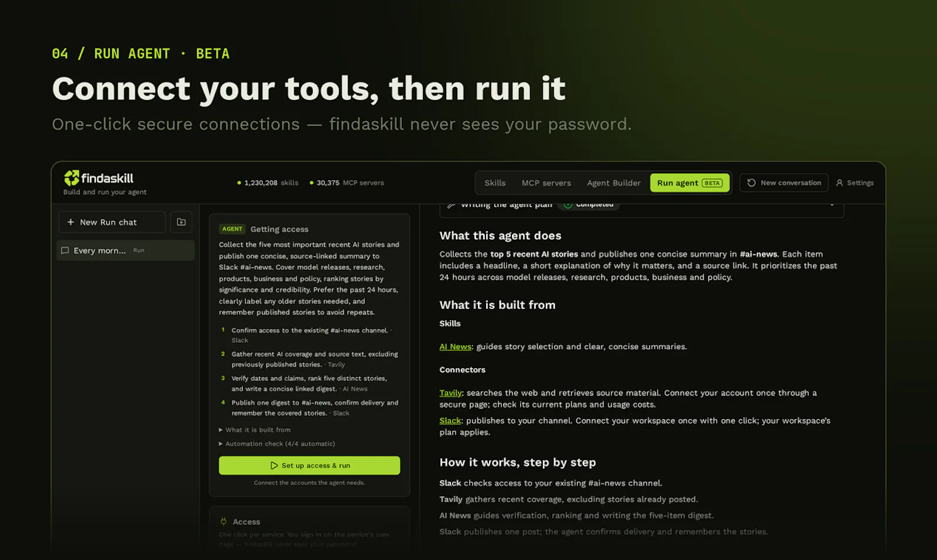Click the 1,230,208 skills counter
Image resolution: width=937 pixels, height=560 pixels.
pos(268,183)
